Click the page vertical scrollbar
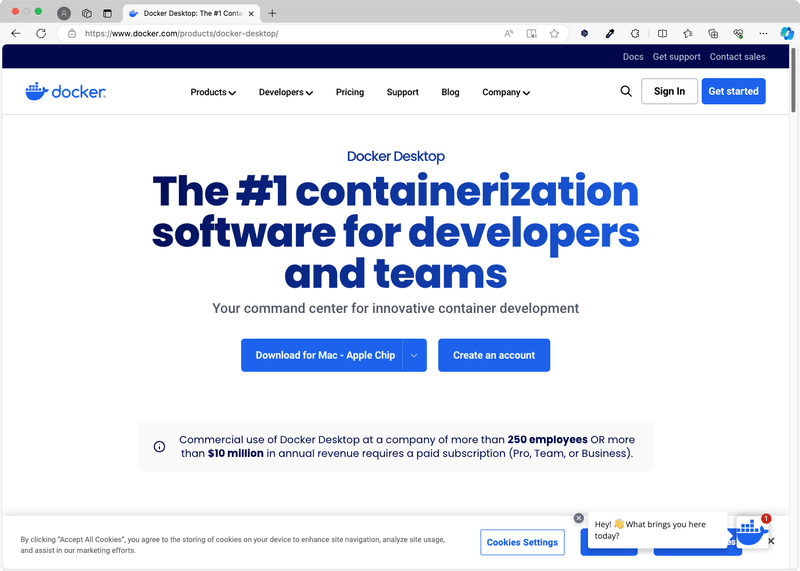The width and height of the screenshot is (800, 571). pyautogui.click(x=793, y=80)
